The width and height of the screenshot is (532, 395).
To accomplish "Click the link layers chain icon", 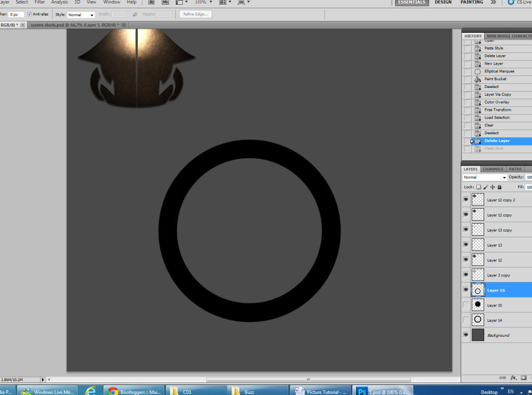I will [502, 378].
